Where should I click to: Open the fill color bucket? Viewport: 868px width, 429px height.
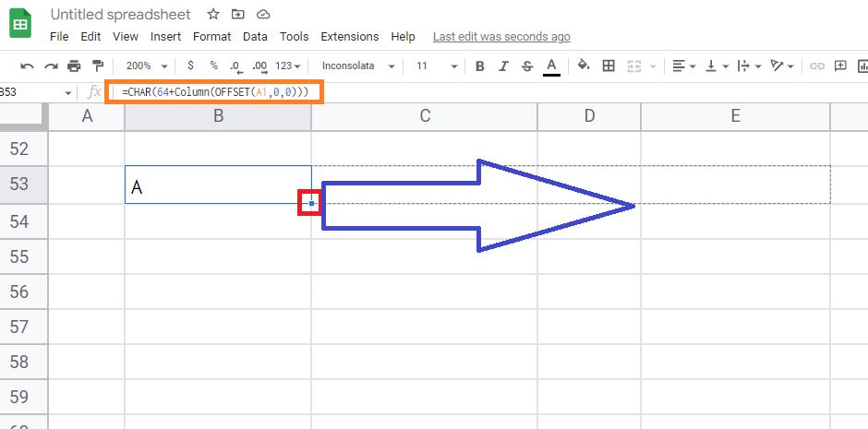pyautogui.click(x=583, y=66)
